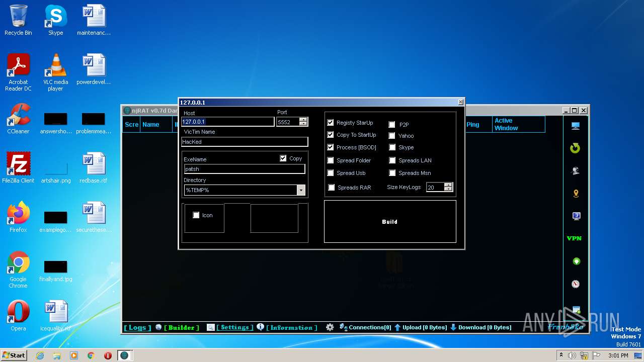Image resolution: width=644 pixels, height=362 pixels.
Task: Click the blue Upload arrow icon
Action: tap(397, 327)
